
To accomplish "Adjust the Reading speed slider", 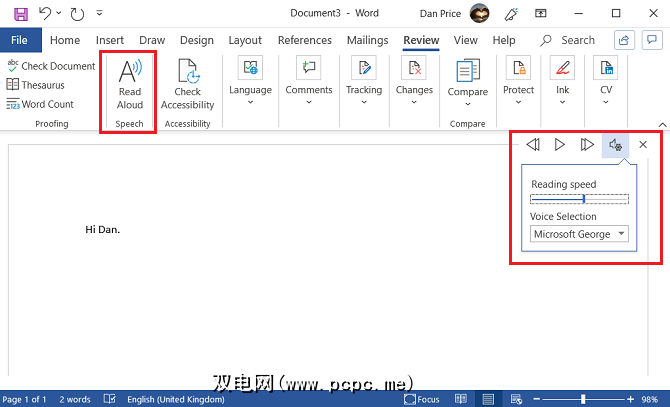I will click(579, 199).
